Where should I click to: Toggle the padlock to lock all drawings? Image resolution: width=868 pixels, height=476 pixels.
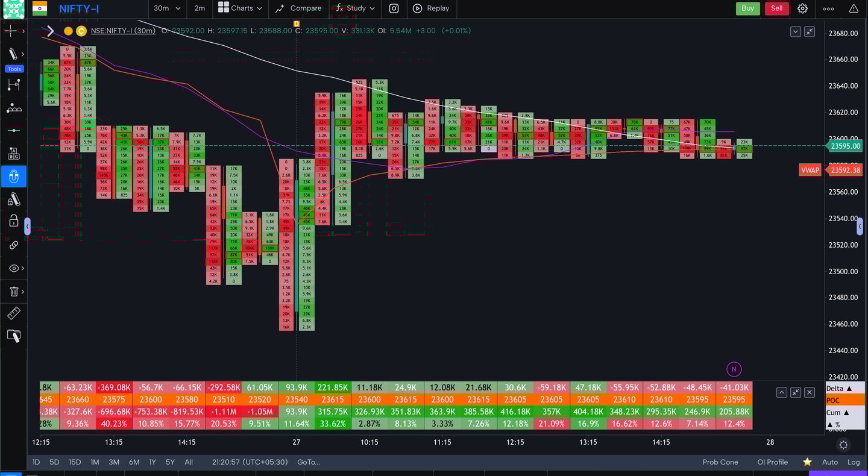click(x=13, y=222)
